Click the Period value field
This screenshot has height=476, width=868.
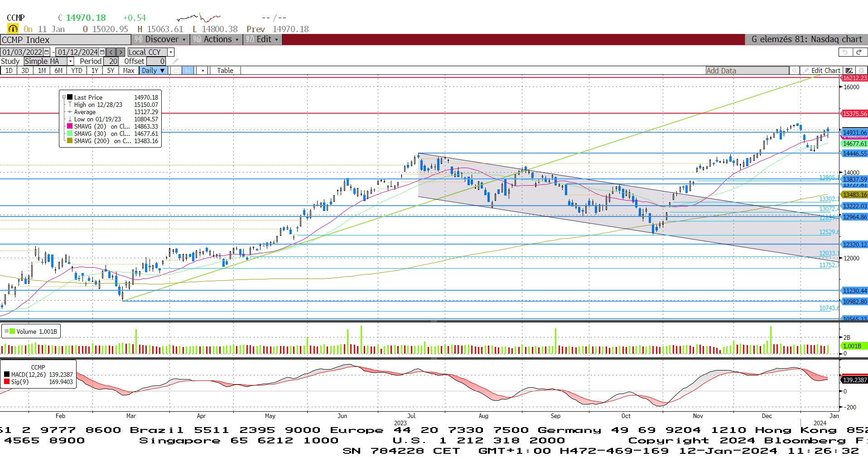point(111,61)
